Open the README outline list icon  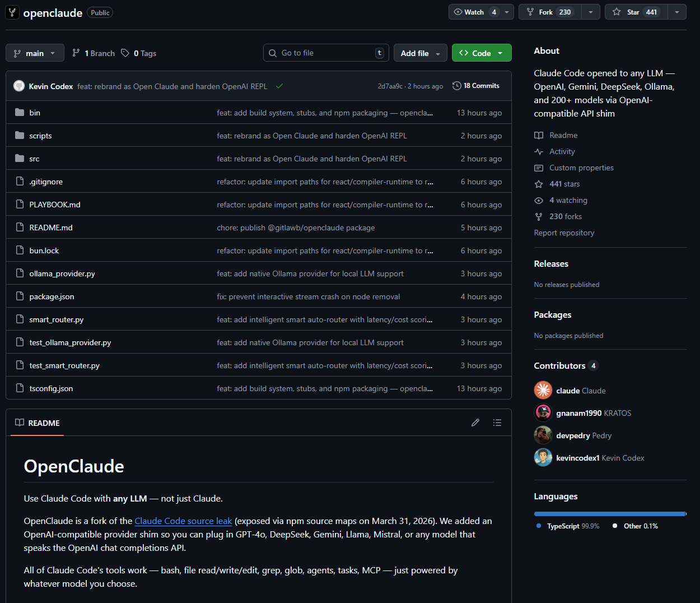click(497, 423)
